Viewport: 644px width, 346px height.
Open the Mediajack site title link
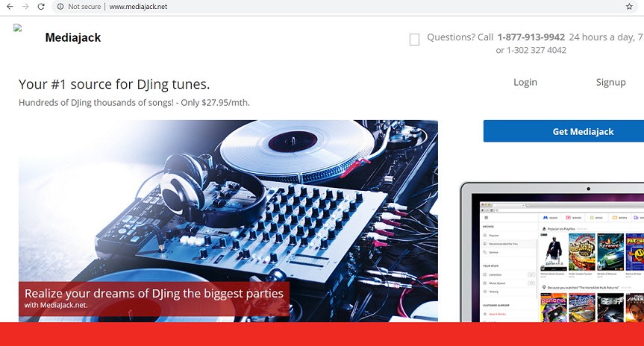pos(73,37)
